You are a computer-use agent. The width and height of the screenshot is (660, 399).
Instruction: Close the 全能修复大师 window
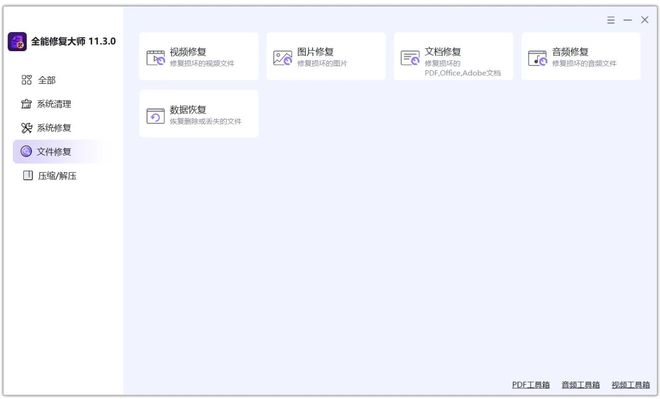[644, 20]
